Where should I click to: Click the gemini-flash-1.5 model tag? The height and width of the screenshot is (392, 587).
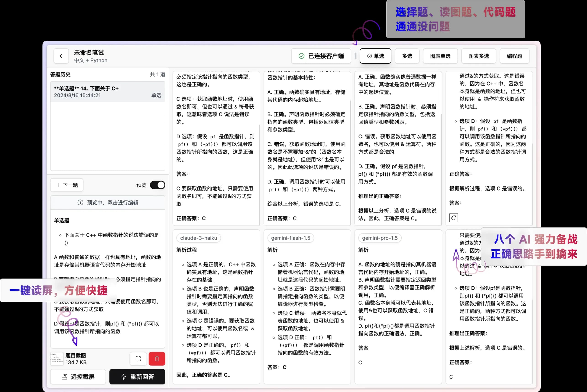pos(290,238)
